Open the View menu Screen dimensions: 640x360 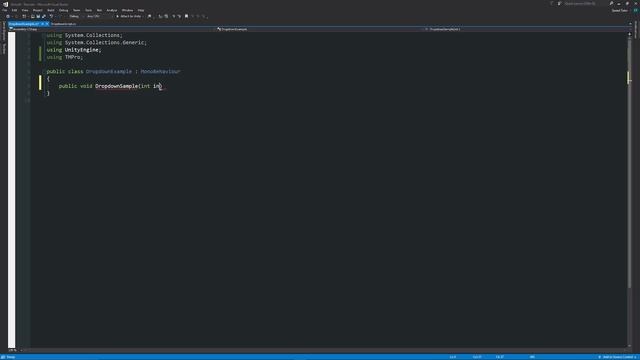pyautogui.click(x=25, y=10)
